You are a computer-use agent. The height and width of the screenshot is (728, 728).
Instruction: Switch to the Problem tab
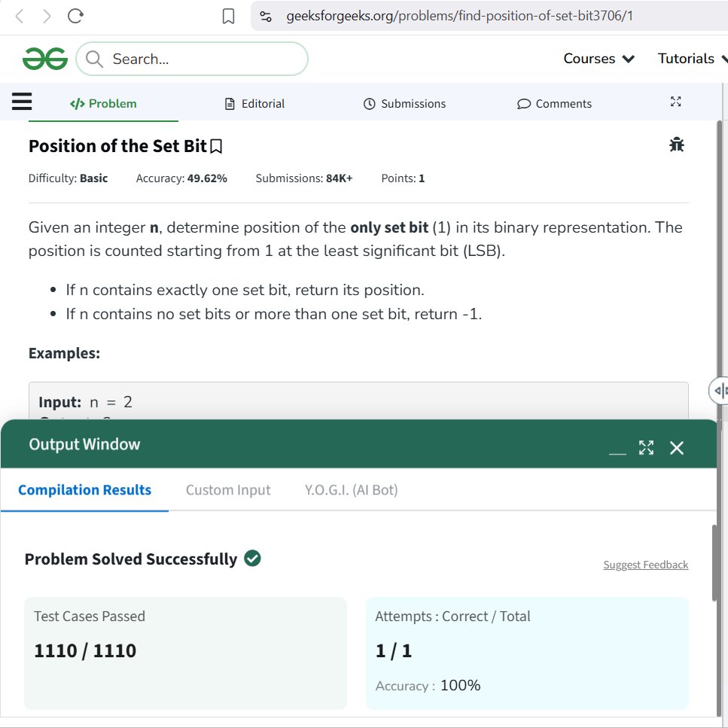[103, 104]
